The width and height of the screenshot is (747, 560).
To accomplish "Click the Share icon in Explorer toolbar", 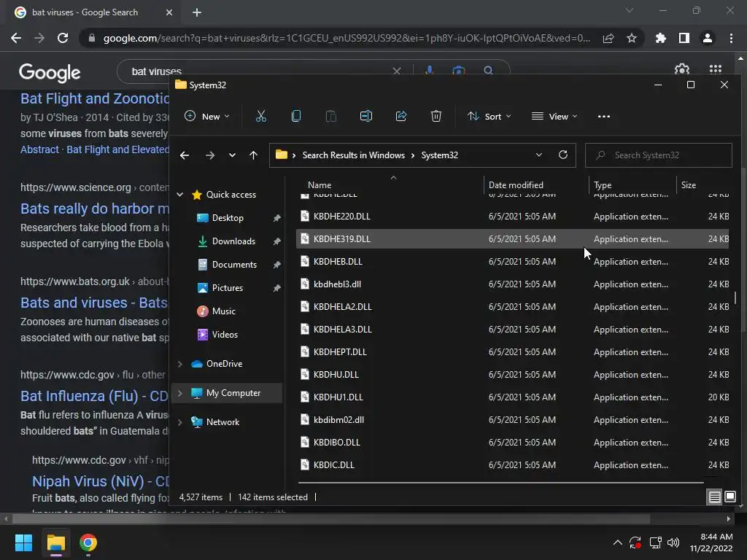I will (401, 116).
